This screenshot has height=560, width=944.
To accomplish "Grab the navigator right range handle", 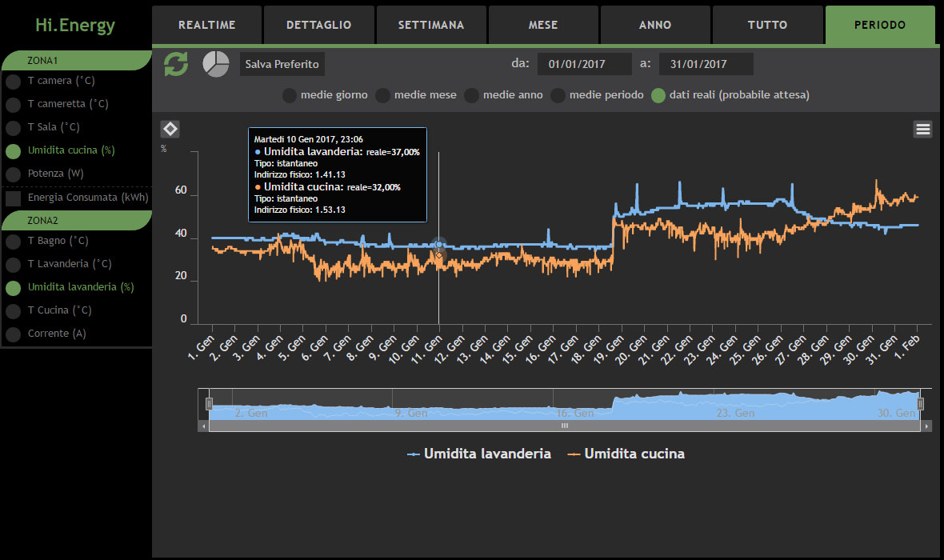I will point(920,404).
